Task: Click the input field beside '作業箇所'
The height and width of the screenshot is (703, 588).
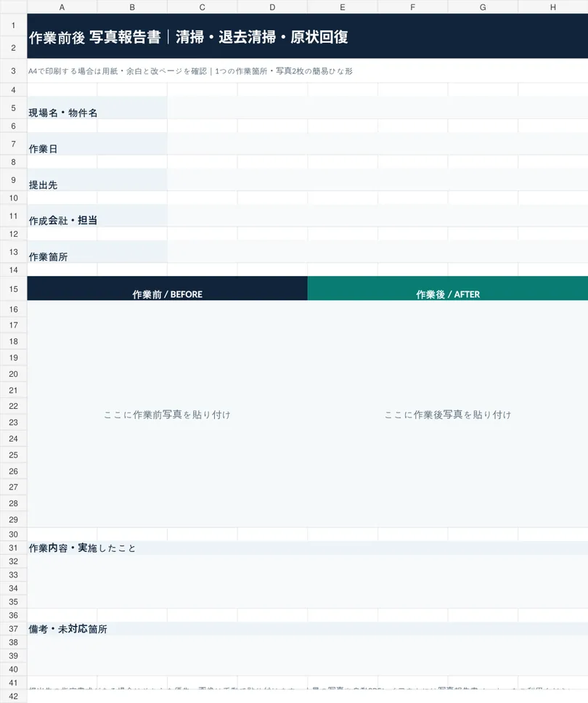Action: [377, 251]
